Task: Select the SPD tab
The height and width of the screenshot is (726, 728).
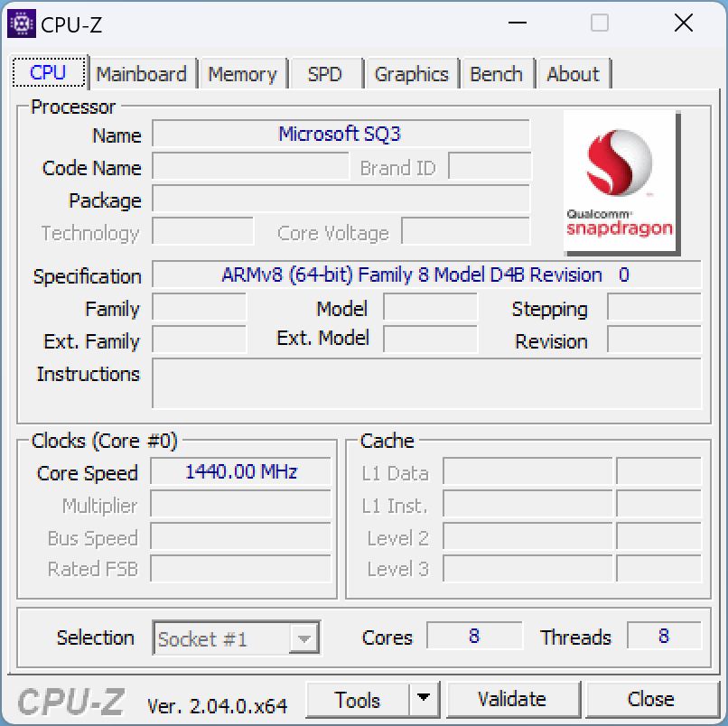Action: click(325, 74)
